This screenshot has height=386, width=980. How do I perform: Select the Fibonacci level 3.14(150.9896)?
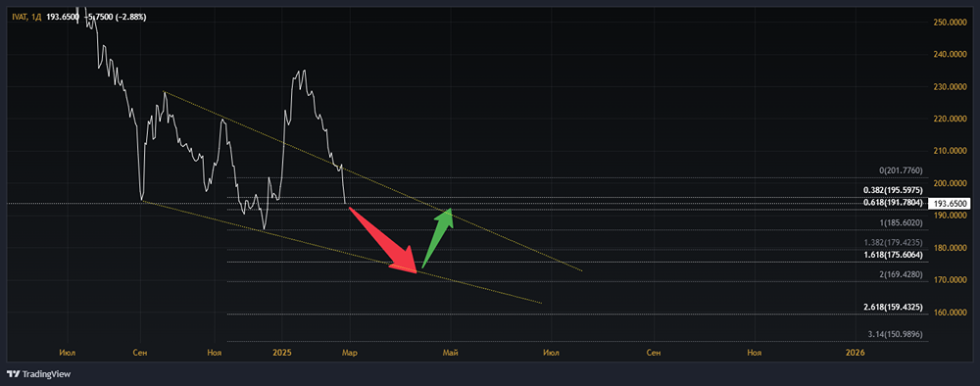895,335
